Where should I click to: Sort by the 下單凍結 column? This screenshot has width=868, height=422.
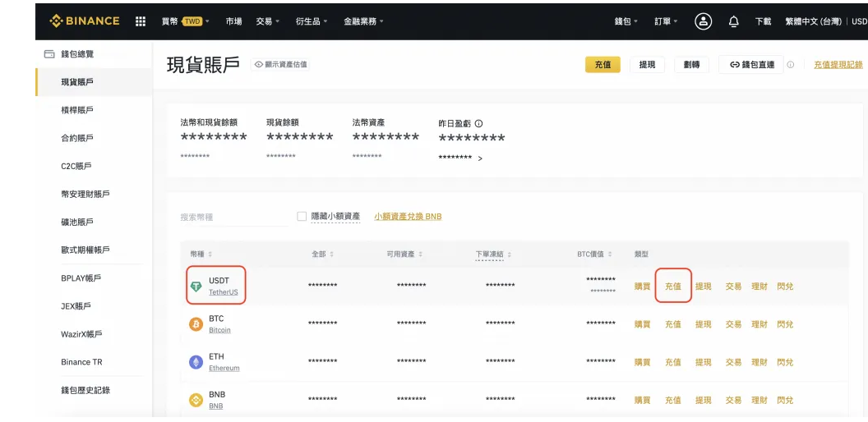(493, 255)
